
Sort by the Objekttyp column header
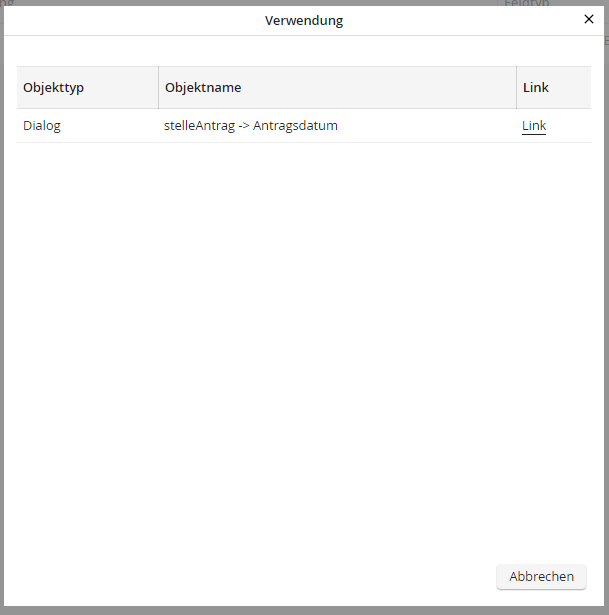click(54, 88)
